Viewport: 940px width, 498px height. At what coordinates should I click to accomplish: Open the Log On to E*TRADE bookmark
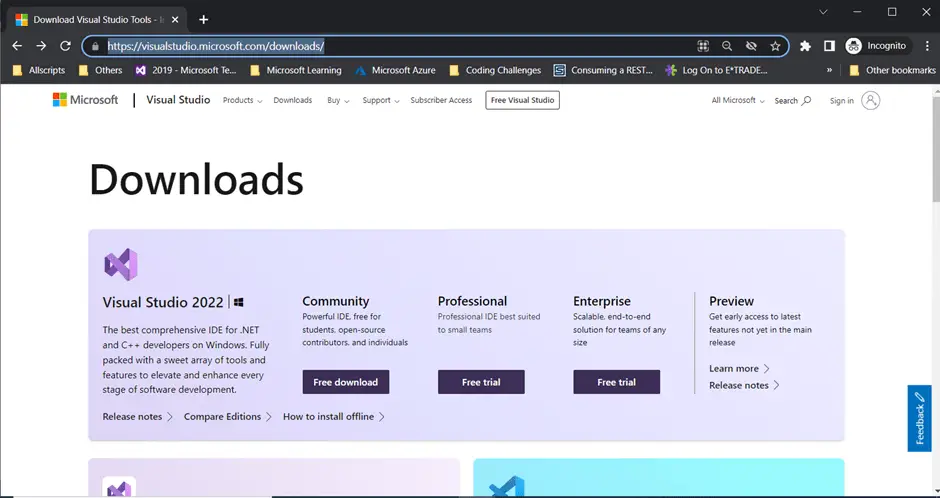(x=716, y=70)
